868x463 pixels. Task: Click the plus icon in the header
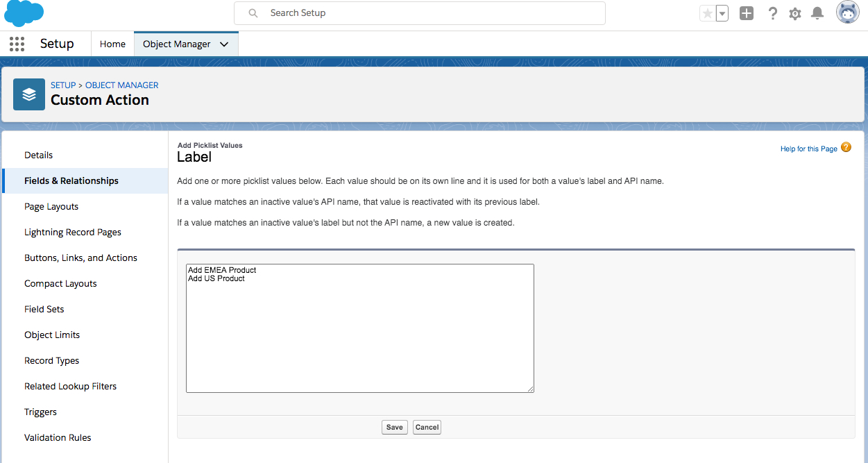pos(746,12)
